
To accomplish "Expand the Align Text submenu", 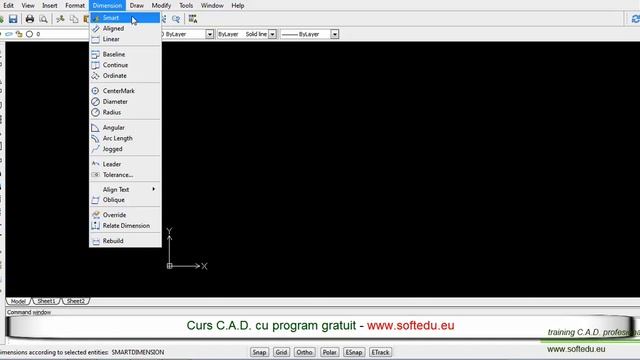I will pos(125,189).
